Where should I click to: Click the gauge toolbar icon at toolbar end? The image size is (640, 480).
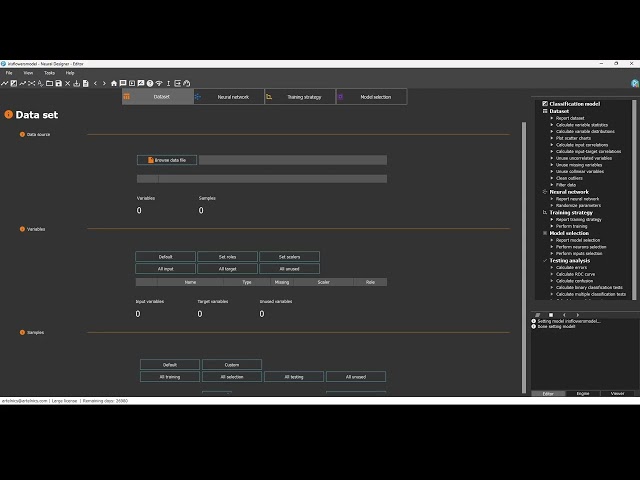tap(187, 83)
